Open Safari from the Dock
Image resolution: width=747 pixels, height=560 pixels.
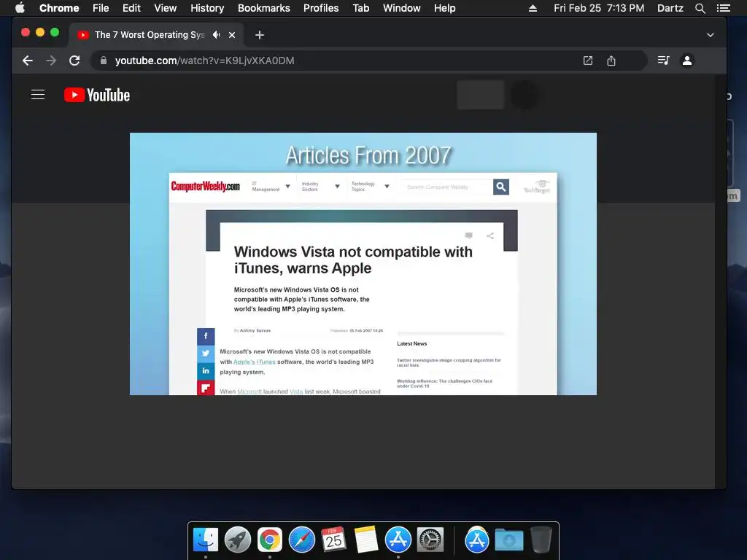pos(302,540)
